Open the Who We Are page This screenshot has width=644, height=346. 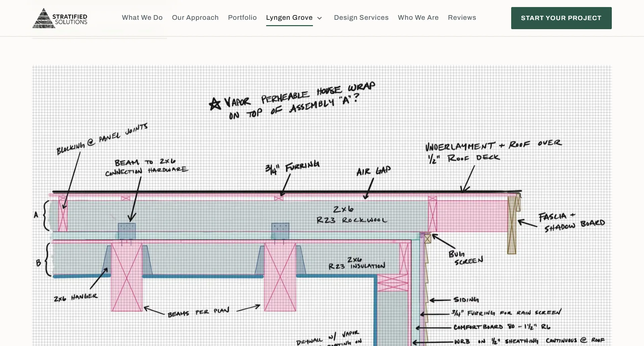click(418, 18)
